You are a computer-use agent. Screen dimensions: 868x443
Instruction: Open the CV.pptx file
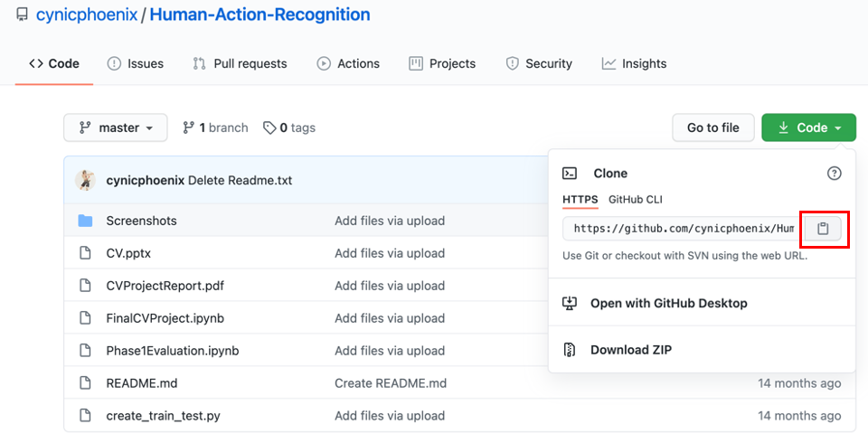128,253
